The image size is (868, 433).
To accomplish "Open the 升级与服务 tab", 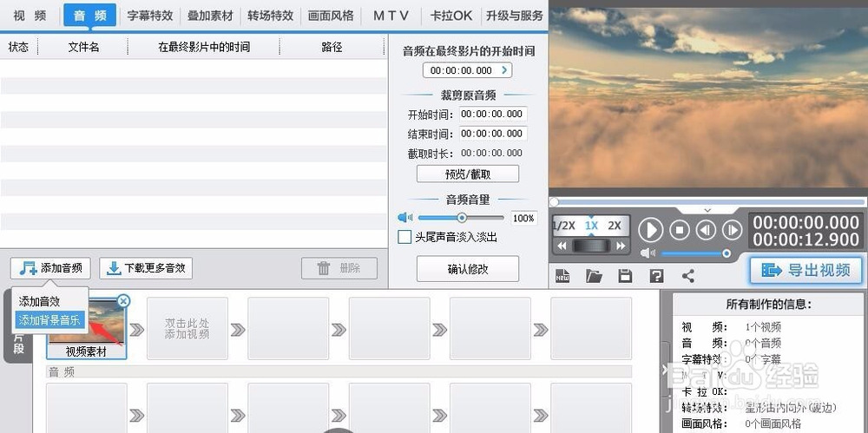I will click(514, 16).
